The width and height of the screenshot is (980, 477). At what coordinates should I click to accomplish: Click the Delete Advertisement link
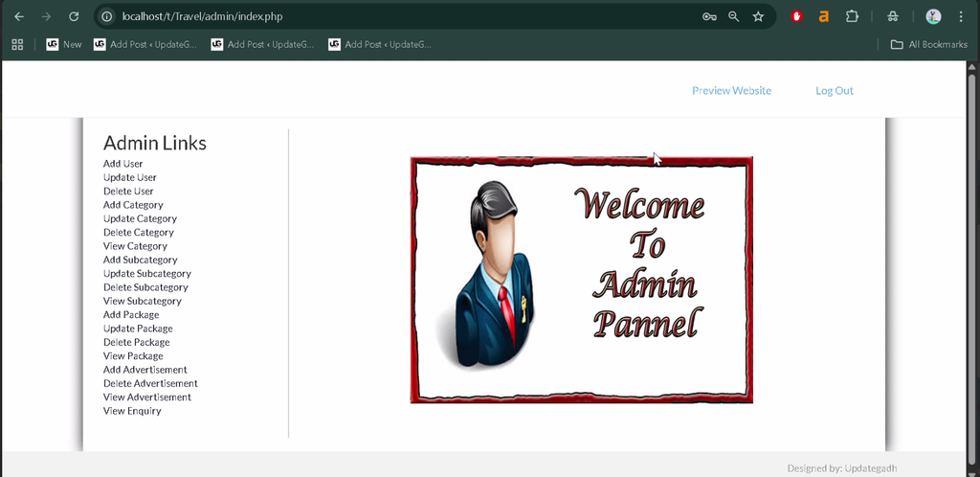(150, 384)
